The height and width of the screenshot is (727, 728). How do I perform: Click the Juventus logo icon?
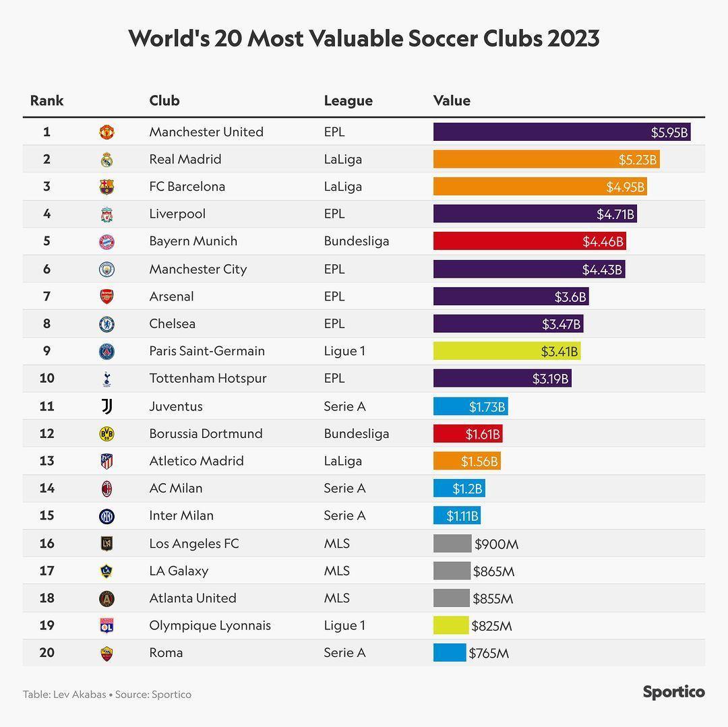click(107, 406)
